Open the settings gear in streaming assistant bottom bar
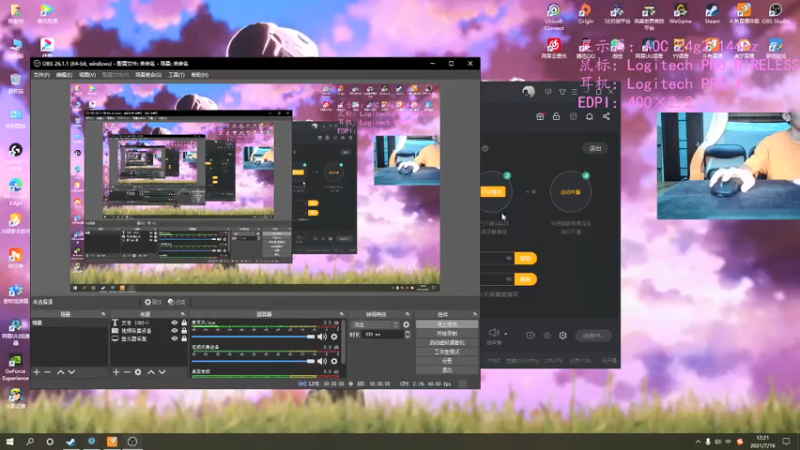800x450 pixels. coord(563,336)
